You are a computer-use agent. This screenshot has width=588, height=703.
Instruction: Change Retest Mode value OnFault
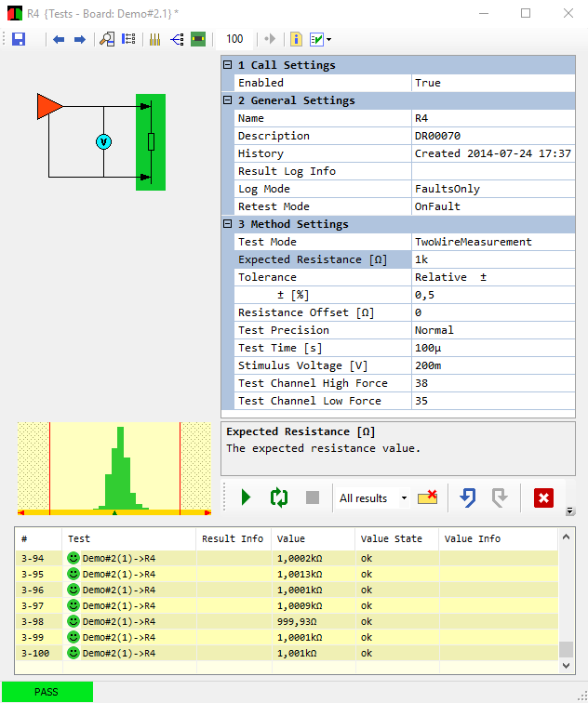[x=493, y=206]
